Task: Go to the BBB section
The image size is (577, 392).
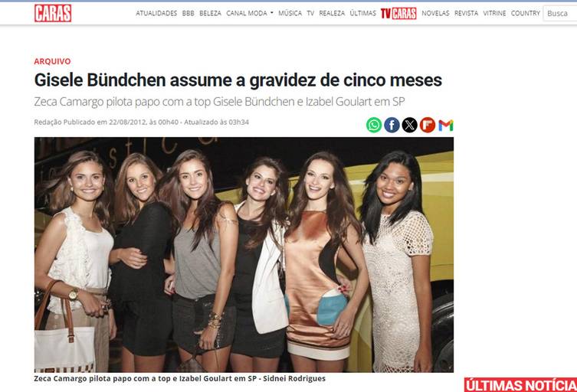Action: (x=188, y=13)
